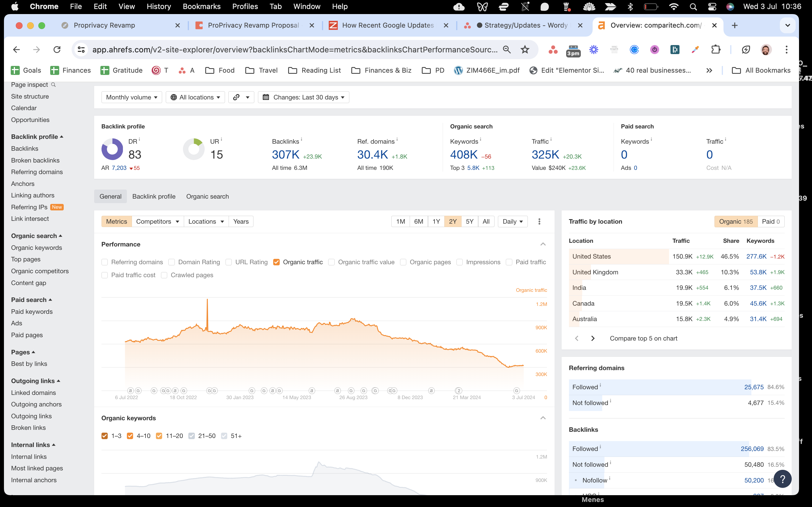Click the link icon dropdown in filters
The image size is (812, 507).
[x=241, y=97]
